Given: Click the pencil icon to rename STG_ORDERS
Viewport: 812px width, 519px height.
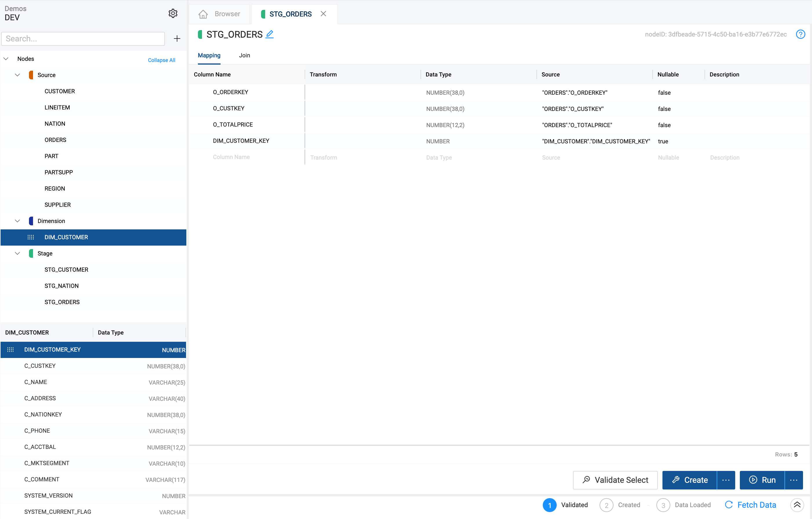Looking at the screenshot, I should click(x=270, y=34).
